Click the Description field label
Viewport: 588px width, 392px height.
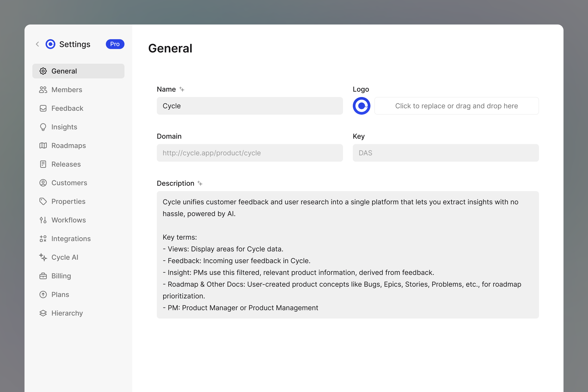(175, 183)
